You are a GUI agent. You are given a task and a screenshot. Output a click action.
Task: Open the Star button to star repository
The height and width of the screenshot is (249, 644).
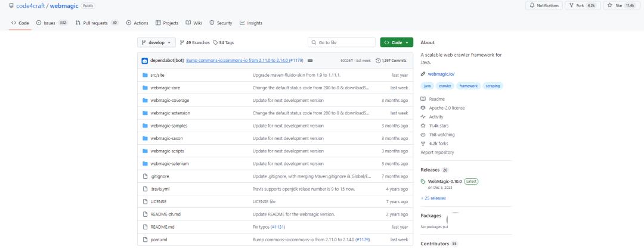click(x=621, y=5)
